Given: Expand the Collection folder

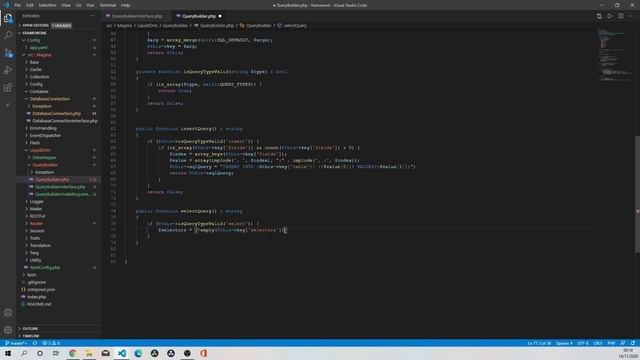Looking at the screenshot, I should pyautogui.click(x=39, y=77).
